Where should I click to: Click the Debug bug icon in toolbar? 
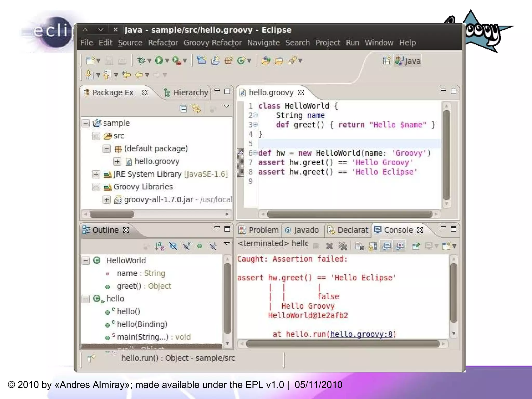141,61
